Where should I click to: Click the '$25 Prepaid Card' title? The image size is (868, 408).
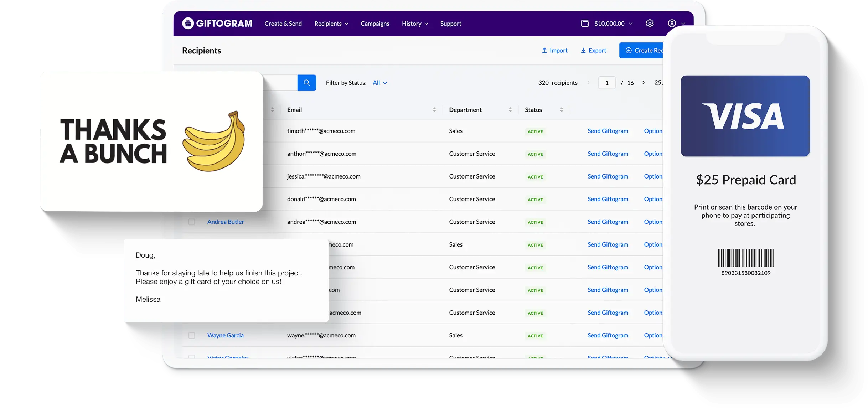pos(746,180)
